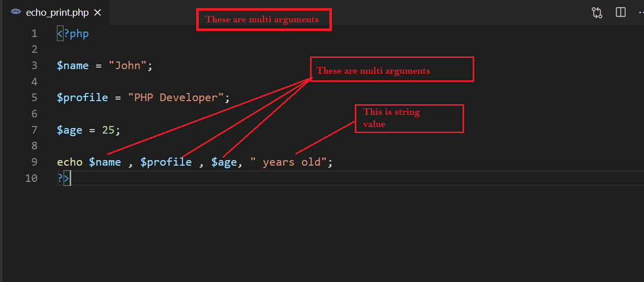Click the PHP file icon on the tab
The image size is (644, 282).
click(16, 13)
